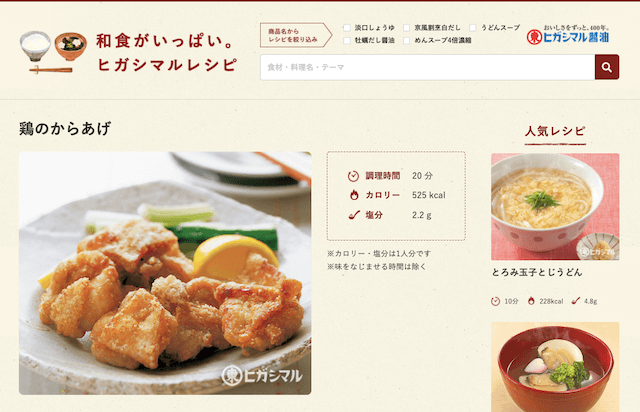Click the clock icon beside 調理時間

353,176
